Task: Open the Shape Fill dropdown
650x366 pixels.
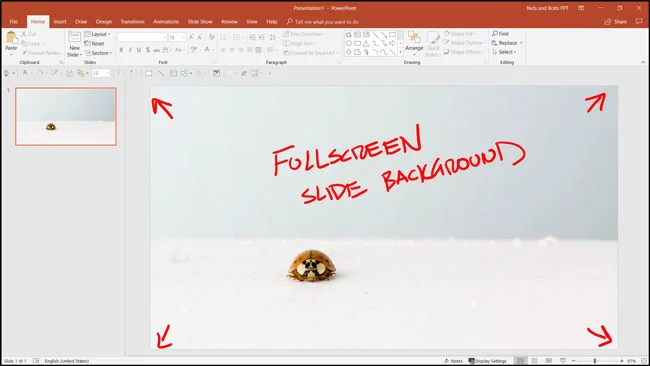Action: pyautogui.click(x=460, y=34)
